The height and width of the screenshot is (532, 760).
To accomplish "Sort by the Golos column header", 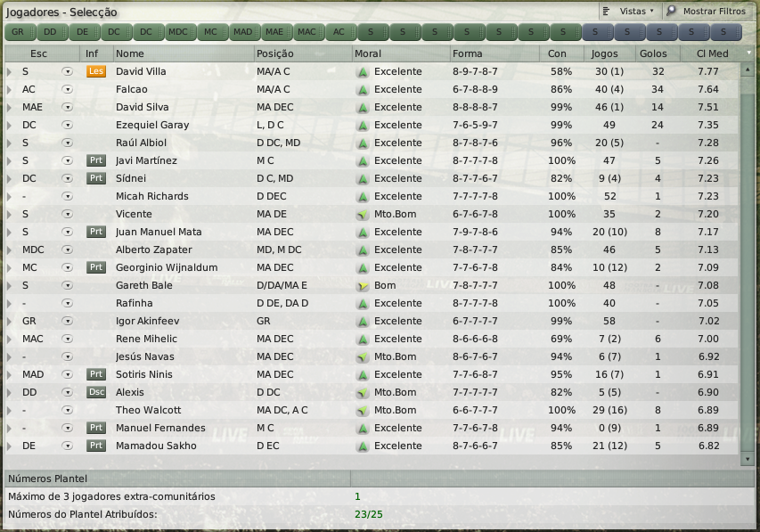I will coord(658,53).
